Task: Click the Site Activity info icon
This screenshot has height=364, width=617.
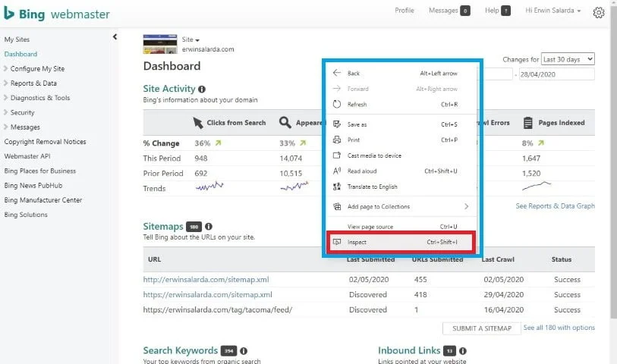Action: 202,89
